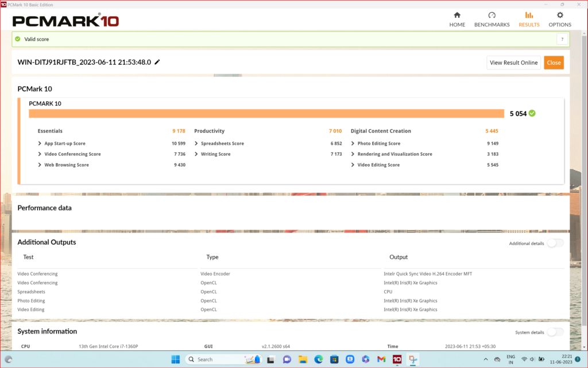Click the question mark help icon

coord(562,39)
